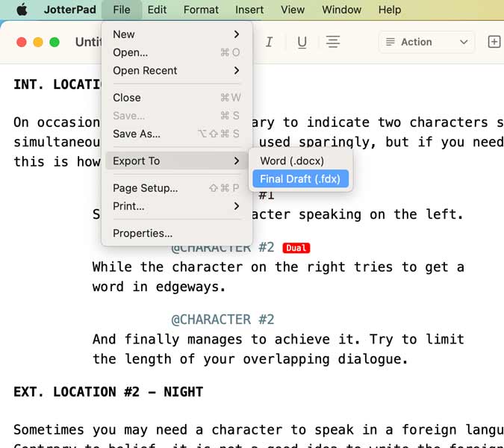The image size is (504, 448).
Task: Click the center alignment icon
Action: (333, 42)
